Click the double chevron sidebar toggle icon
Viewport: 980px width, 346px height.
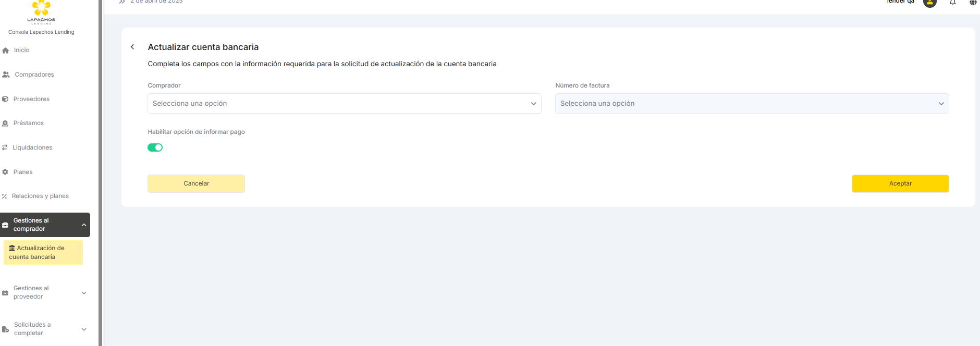122,2
